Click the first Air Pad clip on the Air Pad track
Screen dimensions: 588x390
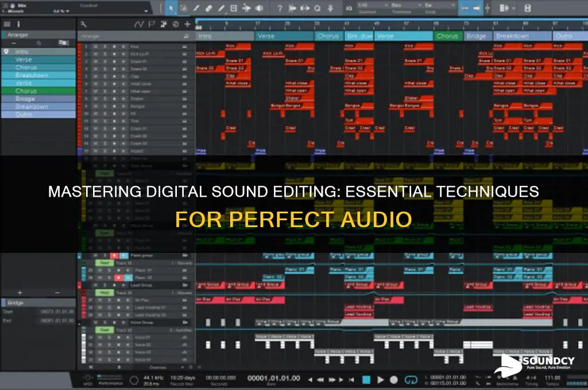(210, 300)
